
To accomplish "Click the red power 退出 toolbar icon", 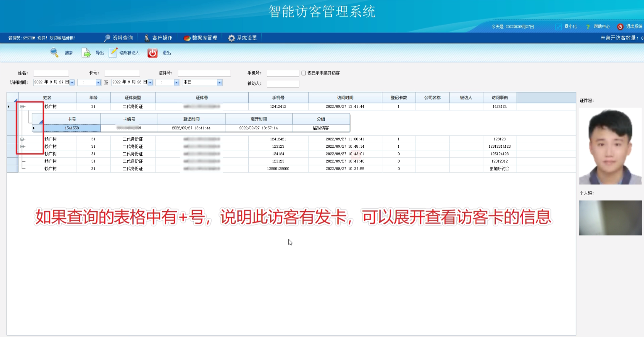I will pyautogui.click(x=153, y=53).
